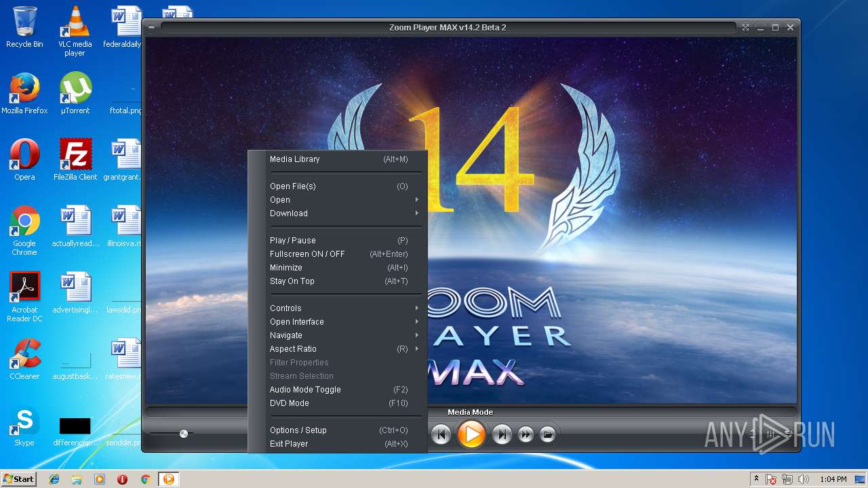The image size is (868, 488).
Task: Click the large orange Play button
Action: point(471,434)
